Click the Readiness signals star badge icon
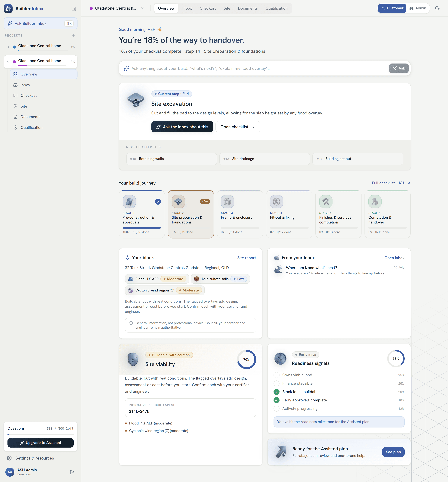This screenshot has height=482, width=448. click(280, 359)
